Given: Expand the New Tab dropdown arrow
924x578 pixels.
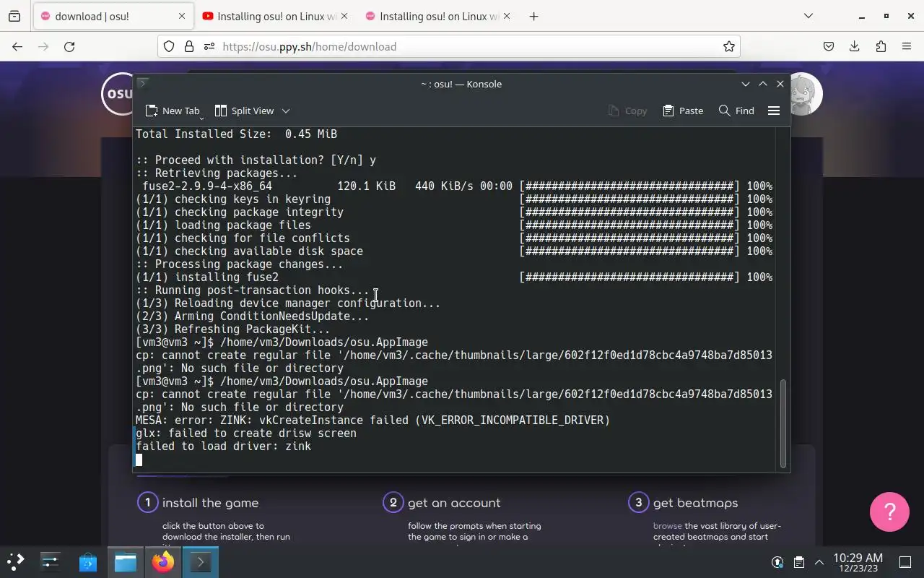Looking at the screenshot, I should [x=201, y=118].
